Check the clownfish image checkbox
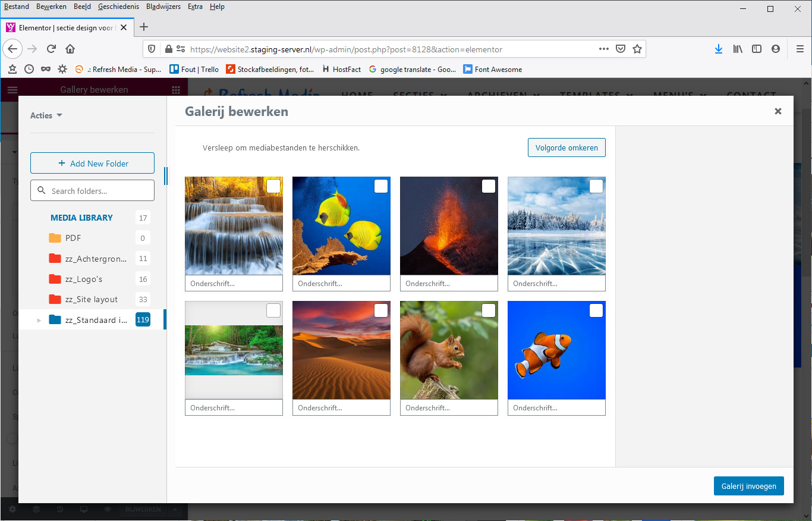This screenshot has width=812, height=521. [596, 311]
